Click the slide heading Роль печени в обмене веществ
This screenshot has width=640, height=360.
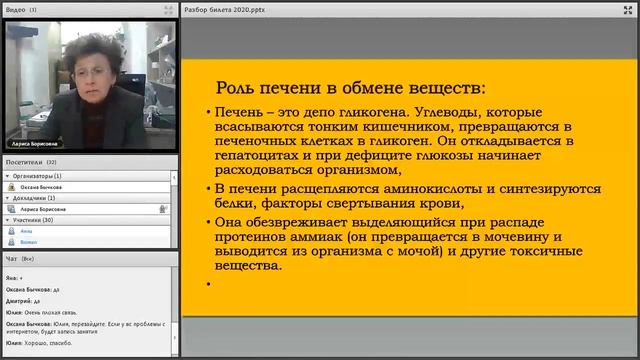click(351, 88)
